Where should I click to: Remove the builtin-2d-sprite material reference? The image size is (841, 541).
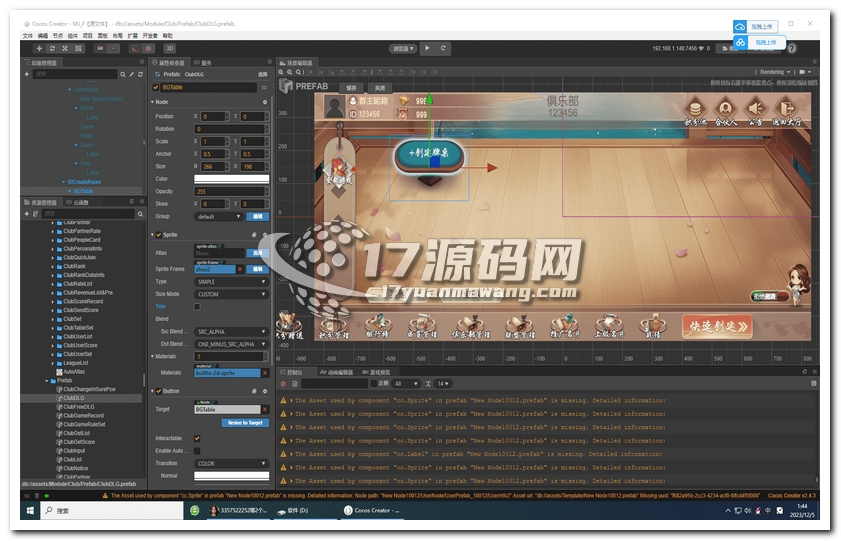[x=265, y=373]
